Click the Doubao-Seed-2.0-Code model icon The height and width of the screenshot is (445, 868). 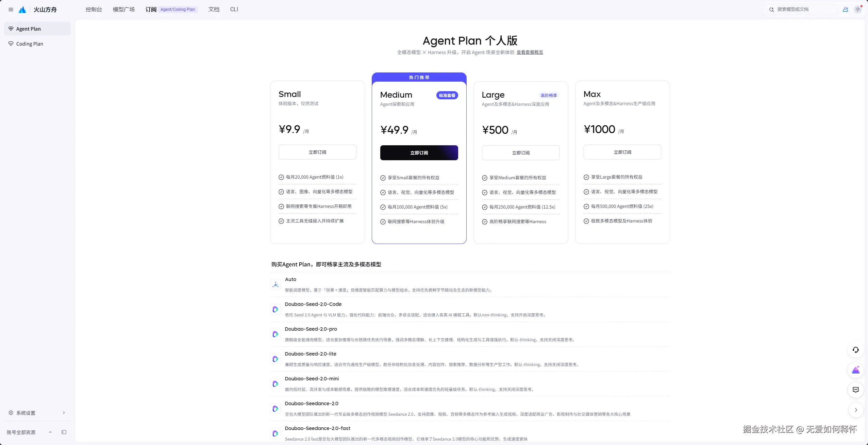tap(276, 309)
